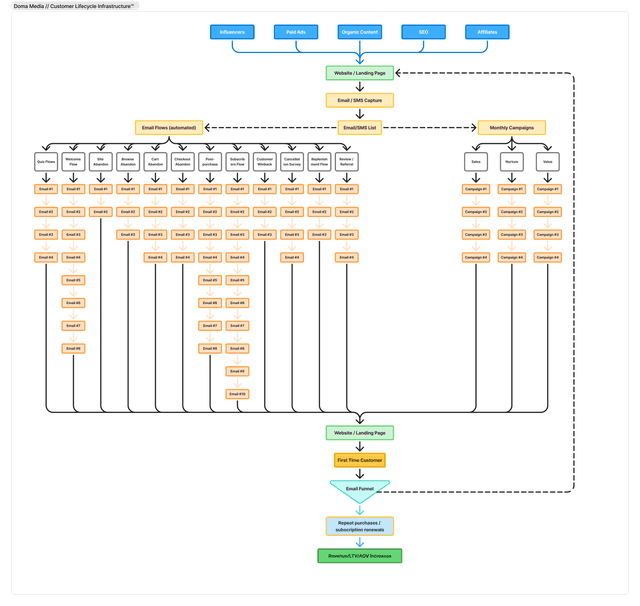This screenshot has height=606, width=640.
Task: Select the Email/SMS List node
Action: tap(360, 128)
